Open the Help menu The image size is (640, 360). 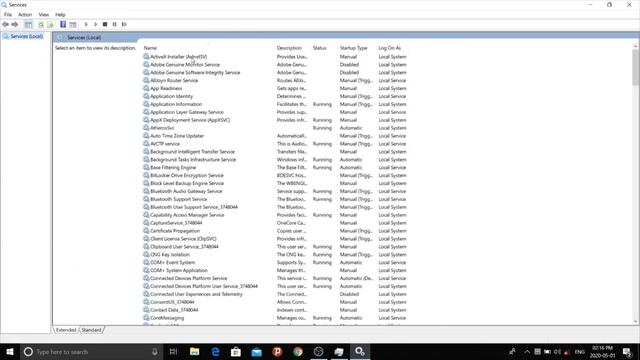[60, 14]
